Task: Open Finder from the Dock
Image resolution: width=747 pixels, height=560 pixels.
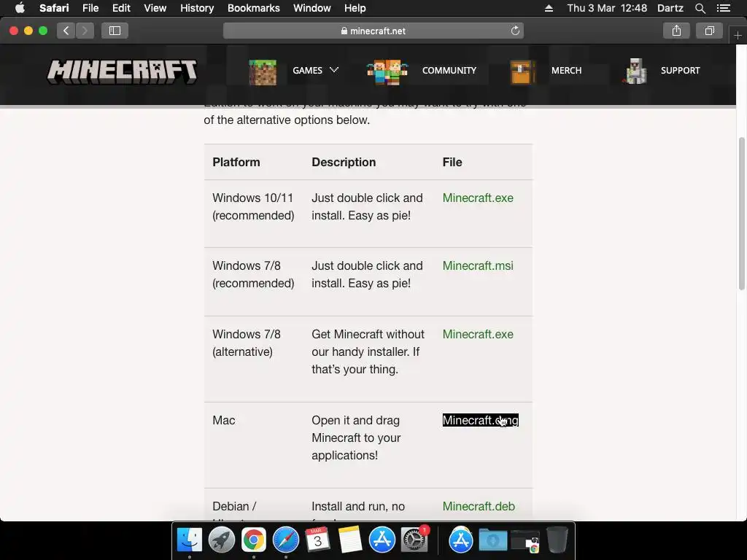Action: (x=190, y=540)
